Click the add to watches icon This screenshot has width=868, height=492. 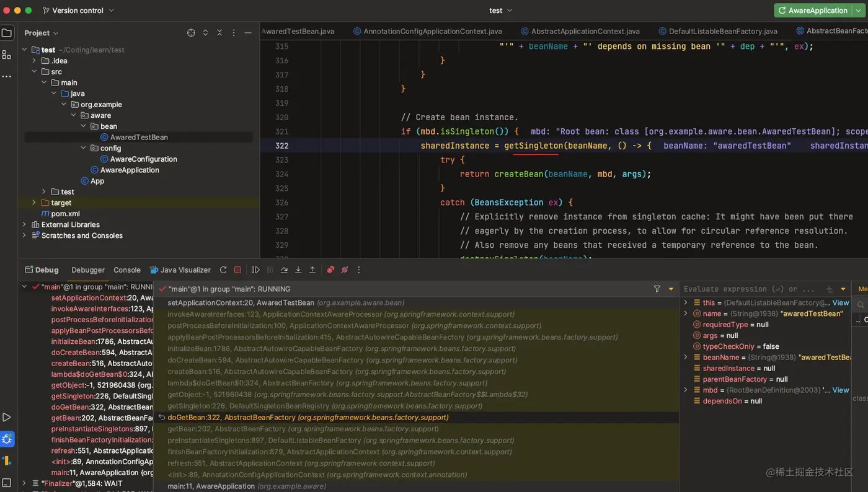(x=830, y=289)
